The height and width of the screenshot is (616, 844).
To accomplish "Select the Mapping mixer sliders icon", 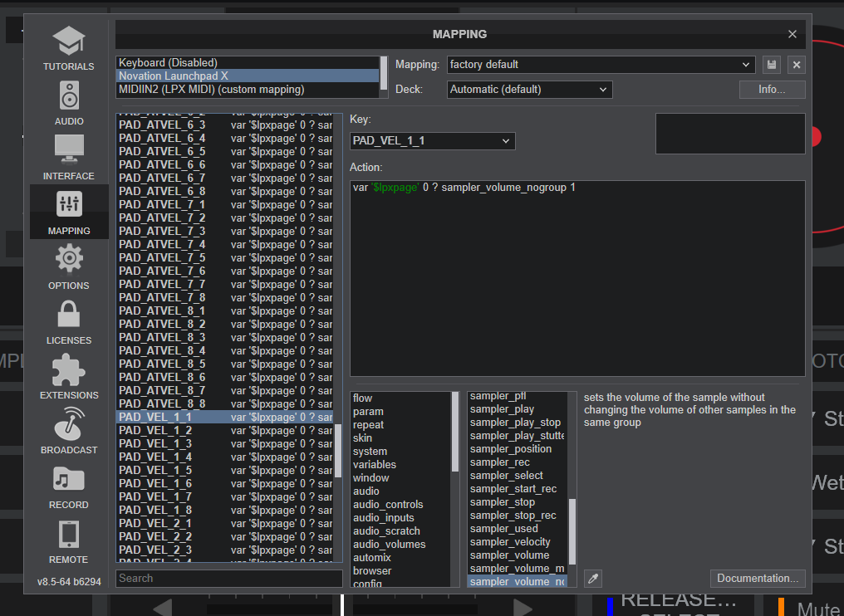I will coord(69,204).
